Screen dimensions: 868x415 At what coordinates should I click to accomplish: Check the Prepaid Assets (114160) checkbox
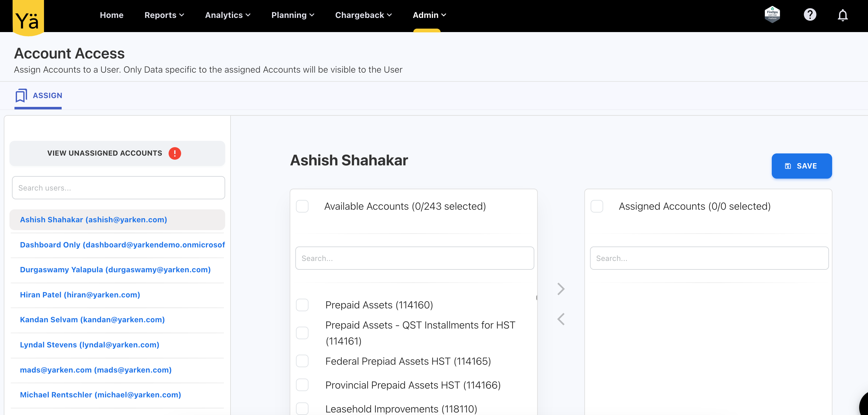coord(302,305)
